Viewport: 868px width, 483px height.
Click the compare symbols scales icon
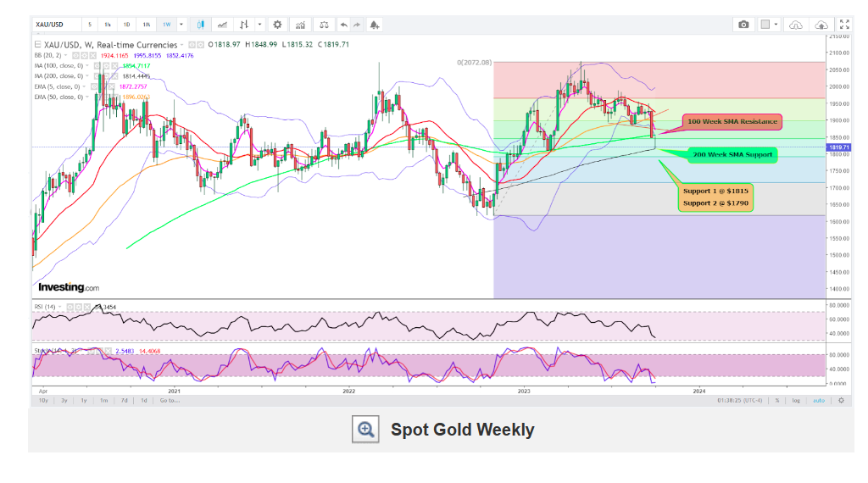(323, 25)
